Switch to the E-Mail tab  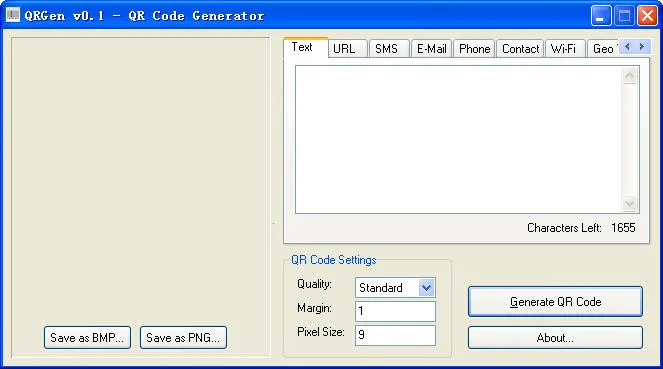(431, 49)
